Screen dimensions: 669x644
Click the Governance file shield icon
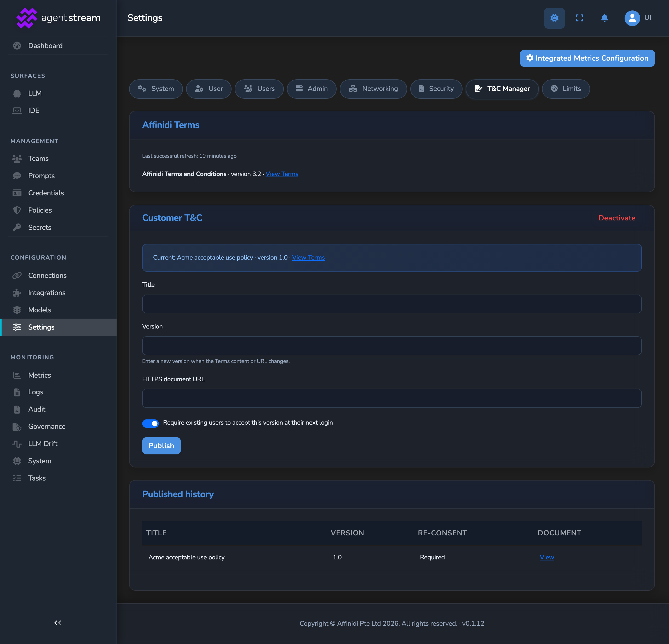point(17,427)
